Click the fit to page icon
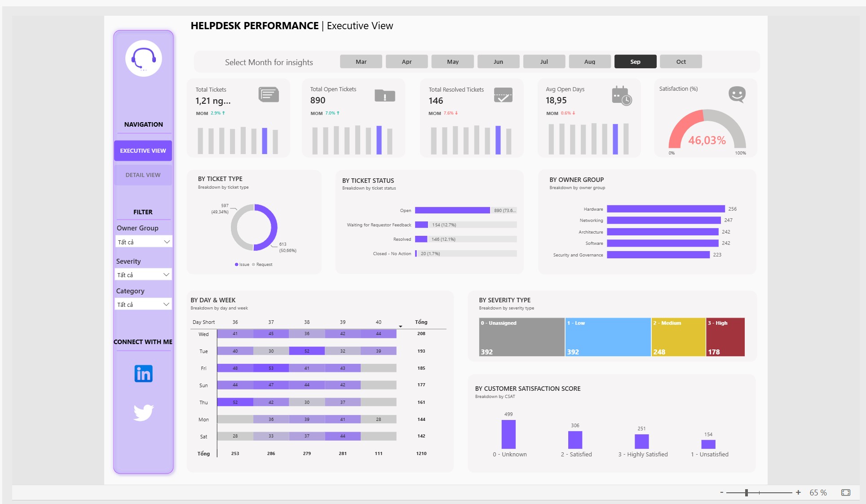The height and width of the screenshot is (504, 866). 846,492
